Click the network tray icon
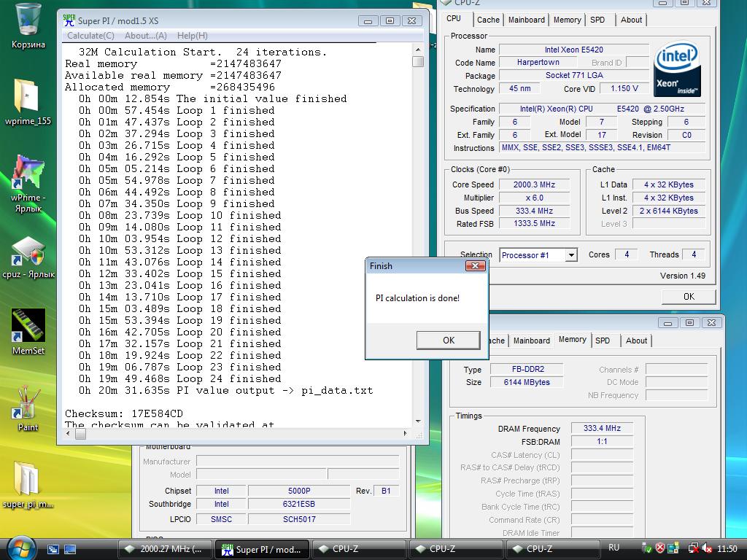The image size is (747, 560). [694, 548]
